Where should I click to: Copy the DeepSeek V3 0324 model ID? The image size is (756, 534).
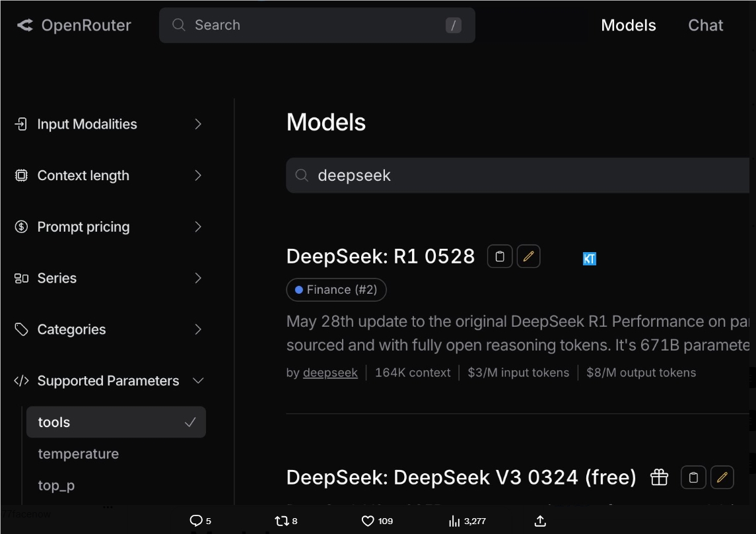(x=693, y=477)
